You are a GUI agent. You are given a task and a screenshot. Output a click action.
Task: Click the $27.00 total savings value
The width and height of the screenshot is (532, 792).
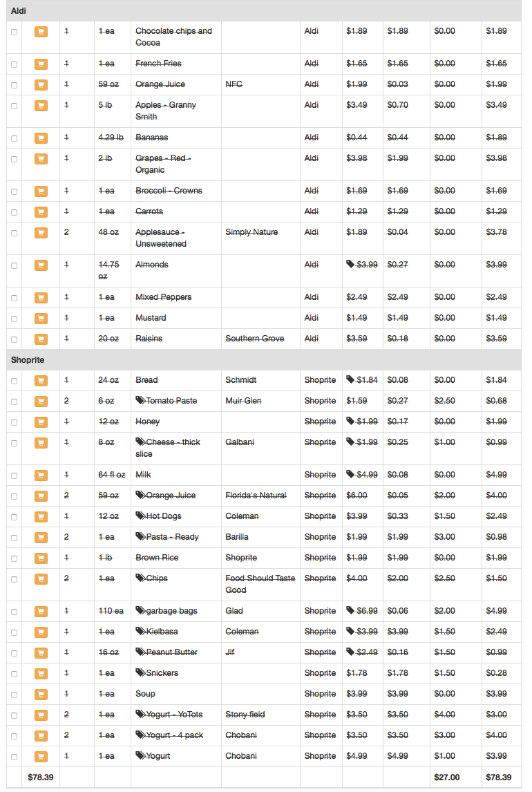click(x=447, y=777)
